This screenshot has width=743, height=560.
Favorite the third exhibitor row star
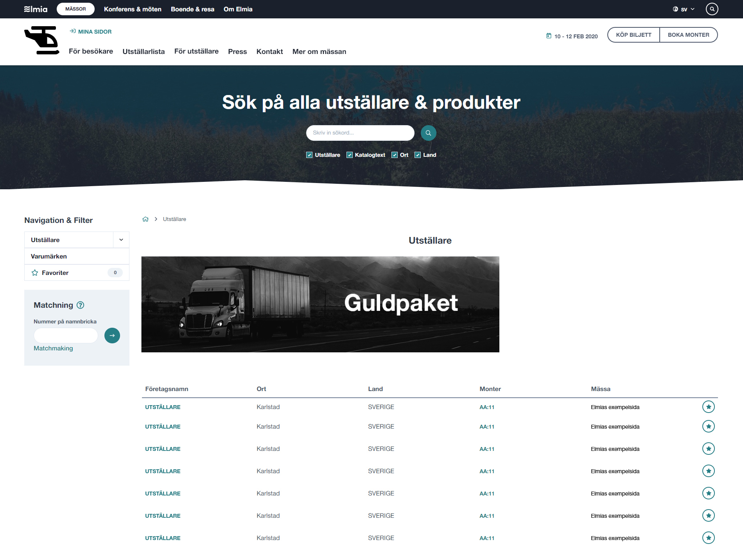[x=708, y=449]
